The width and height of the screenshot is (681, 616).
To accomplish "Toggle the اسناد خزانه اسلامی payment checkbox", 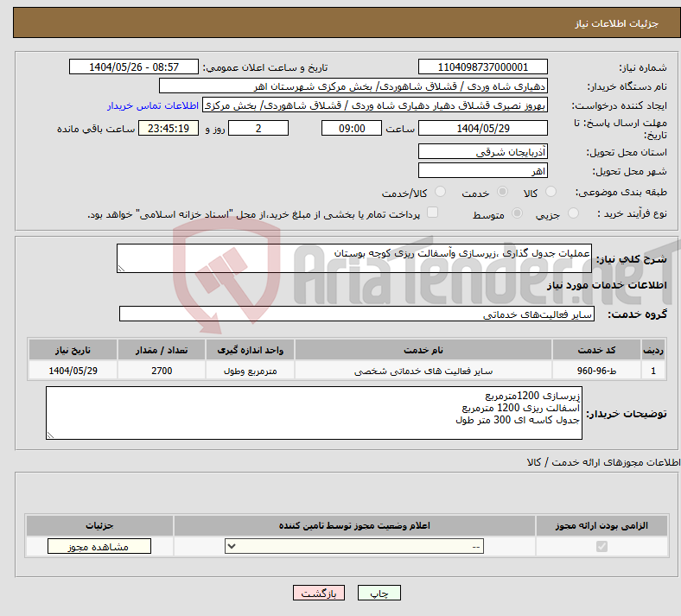I will click(x=433, y=213).
